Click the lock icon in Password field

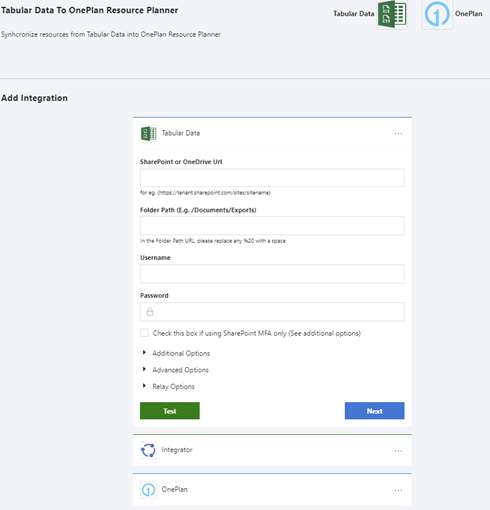(150, 312)
